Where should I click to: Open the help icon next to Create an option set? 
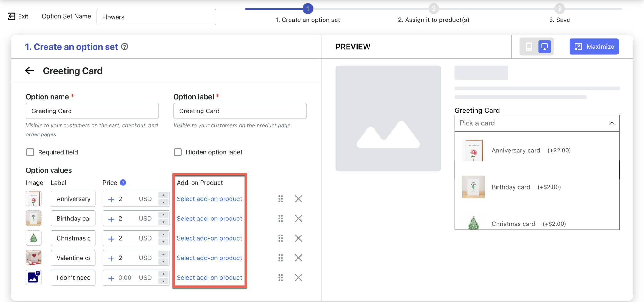(x=125, y=47)
